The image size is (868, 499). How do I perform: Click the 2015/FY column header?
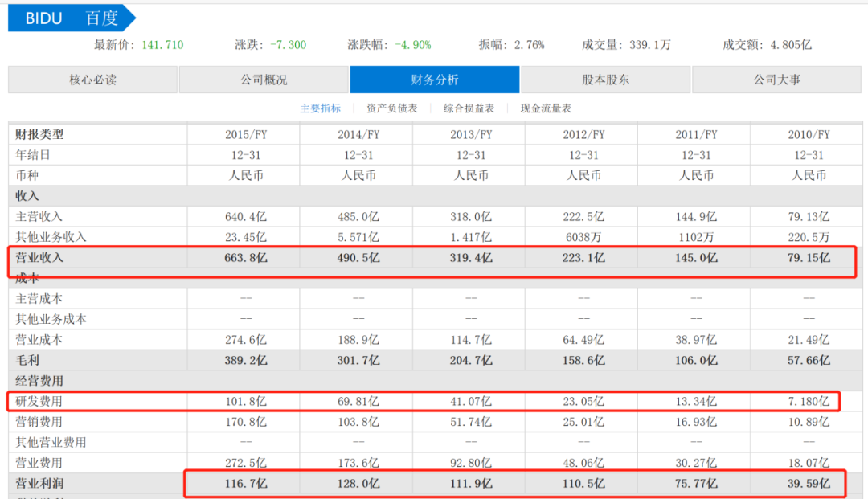(x=246, y=134)
